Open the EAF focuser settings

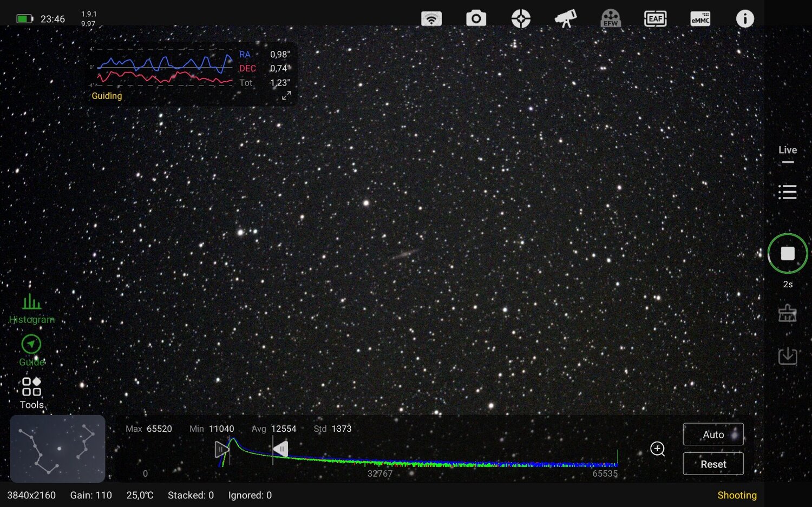655,18
